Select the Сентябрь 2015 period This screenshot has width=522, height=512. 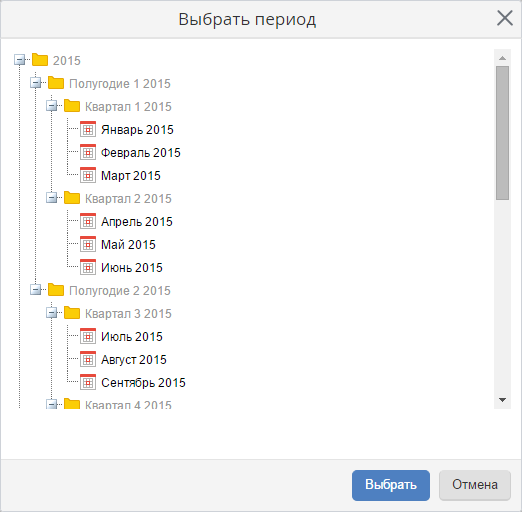[x=143, y=383]
